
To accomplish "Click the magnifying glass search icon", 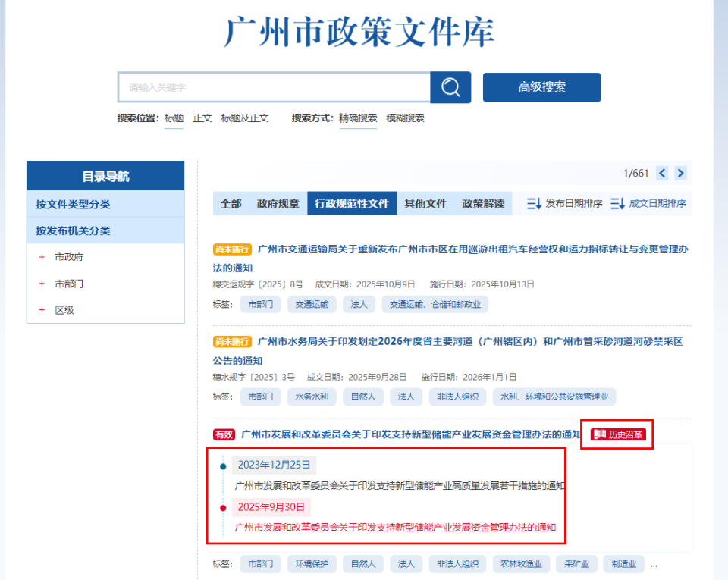I will pos(450,87).
